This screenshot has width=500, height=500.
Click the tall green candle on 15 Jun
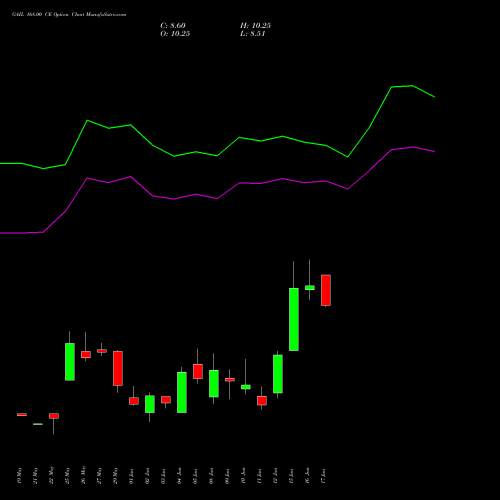pyautogui.click(x=294, y=319)
